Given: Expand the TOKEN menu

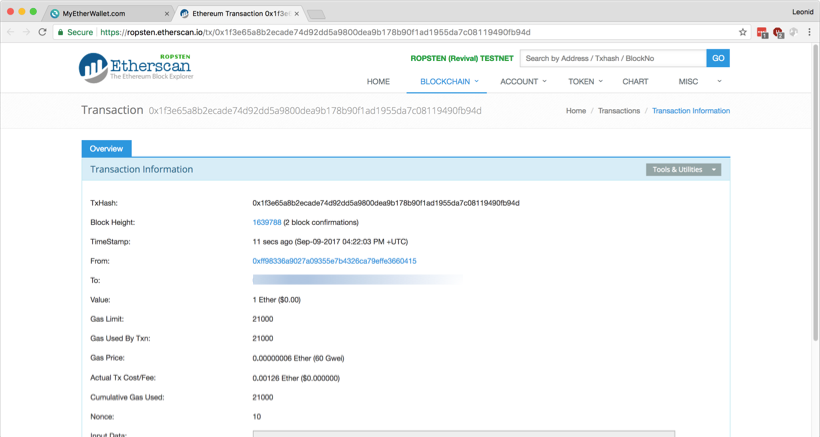Looking at the screenshot, I should [x=585, y=82].
